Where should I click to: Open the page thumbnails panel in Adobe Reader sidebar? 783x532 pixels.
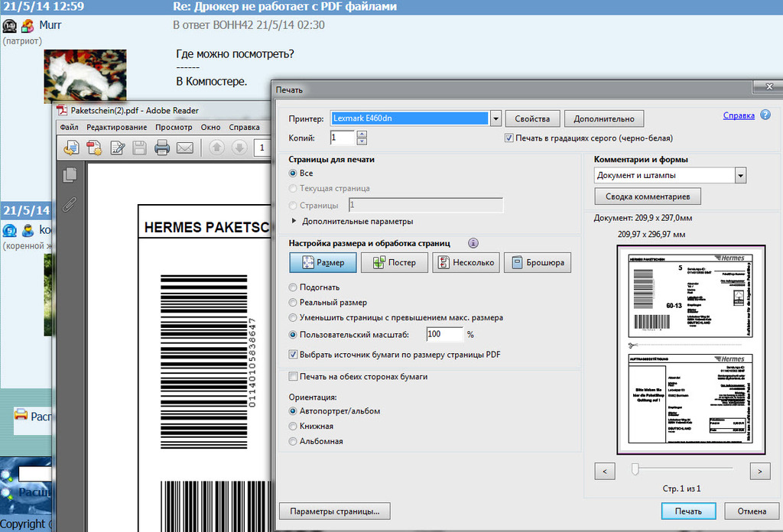click(x=70, y=175)
